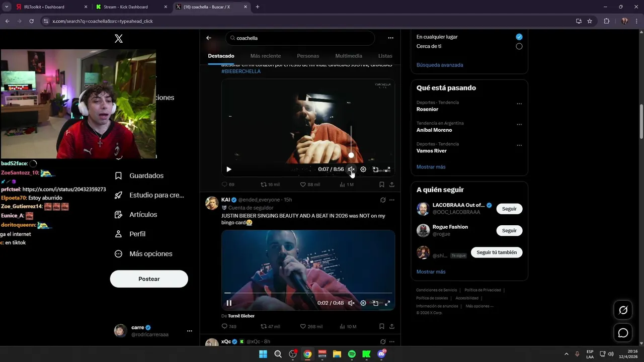This screenshot has width=644, height=362.
Task: Open Perfil in sidebar
Action: [130, 234]
